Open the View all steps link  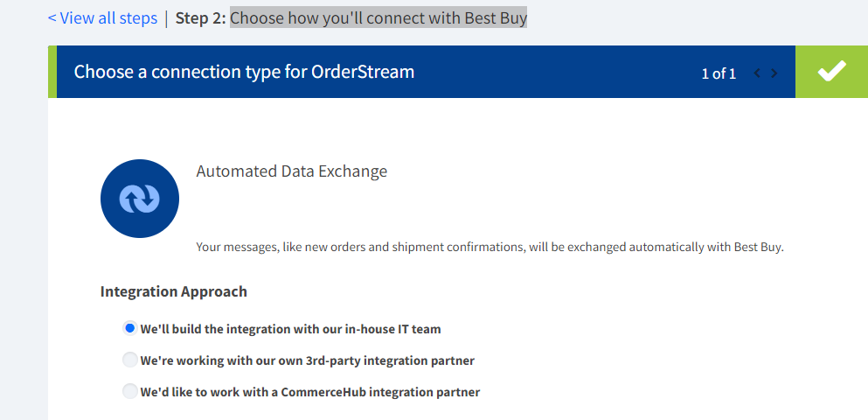click(x=107, y=18)
